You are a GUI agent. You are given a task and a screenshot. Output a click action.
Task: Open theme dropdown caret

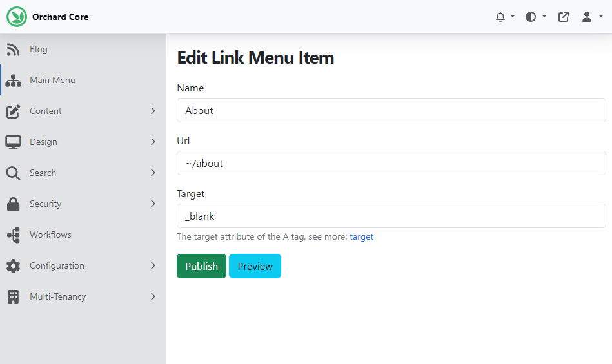[544, 16]
